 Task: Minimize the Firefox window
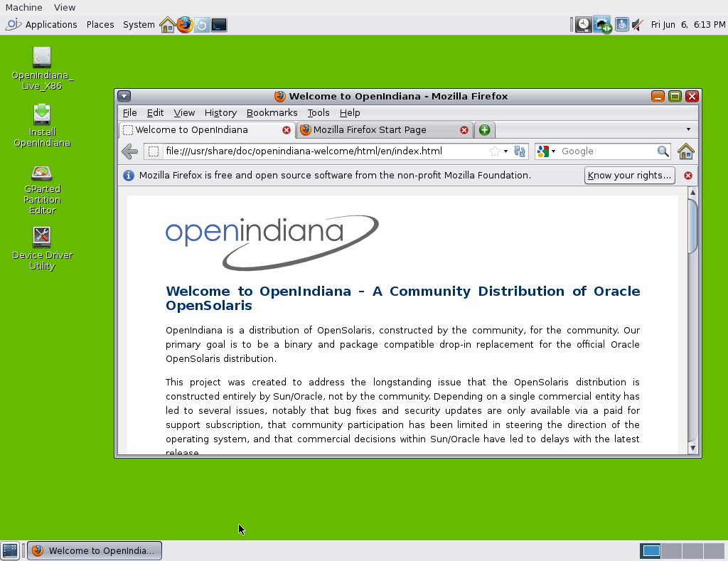658,96
